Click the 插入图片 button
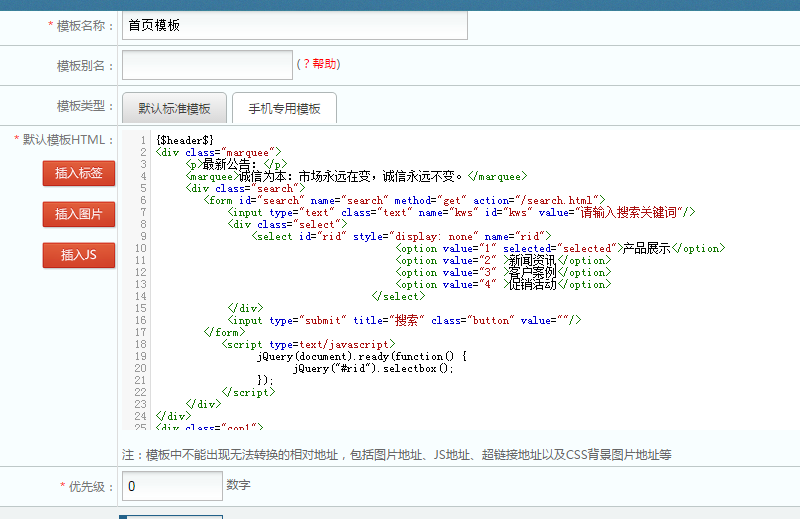 pos(79,214)
